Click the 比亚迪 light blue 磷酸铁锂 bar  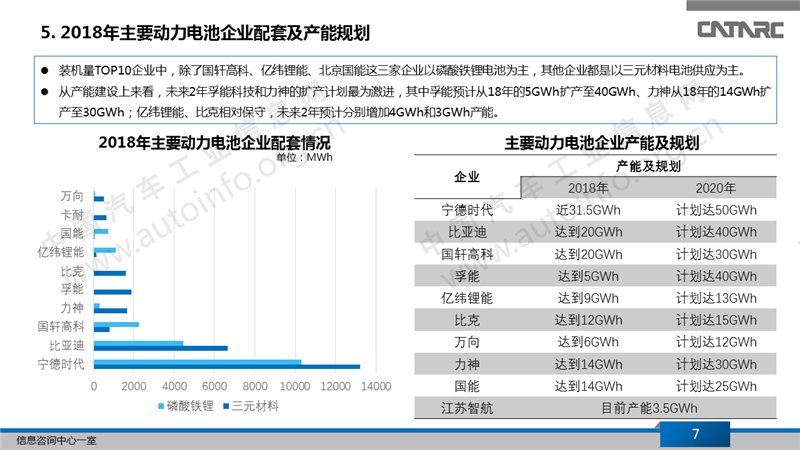click(138, 344)
